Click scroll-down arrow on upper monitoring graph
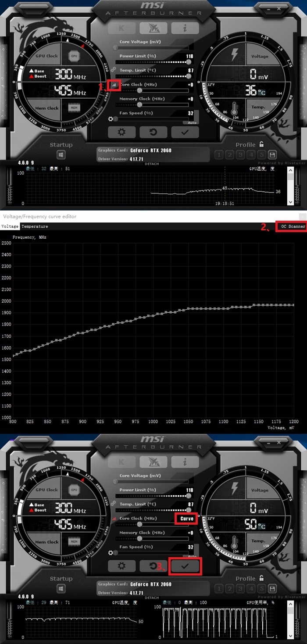This screenshot has height=644, width=307. point(290,202)
